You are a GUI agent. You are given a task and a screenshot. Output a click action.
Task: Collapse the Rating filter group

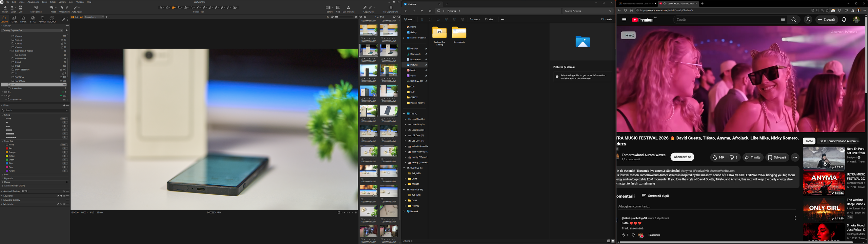pos(3,115)
